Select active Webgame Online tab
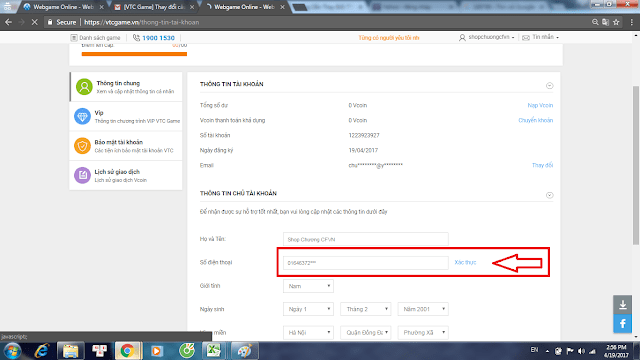This screenshot has height=360, width=640. (x=244, y=7)
